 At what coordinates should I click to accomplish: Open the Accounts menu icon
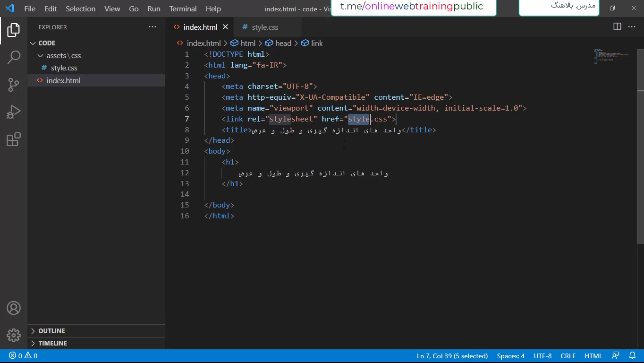[14, 308]
